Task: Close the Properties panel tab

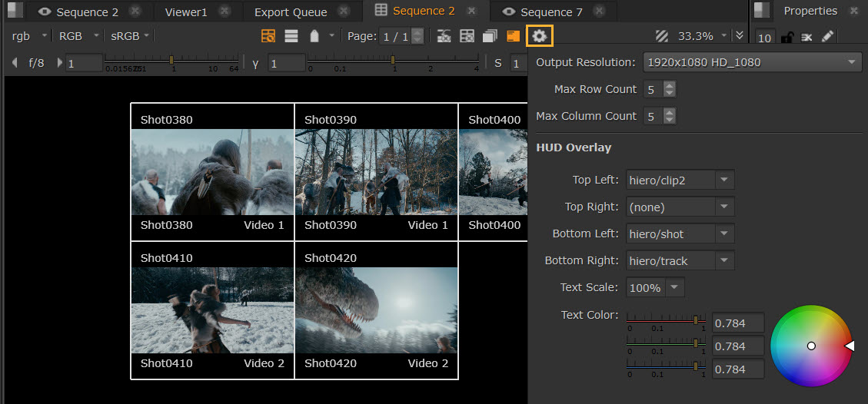Action: click(x=853, y=11)
